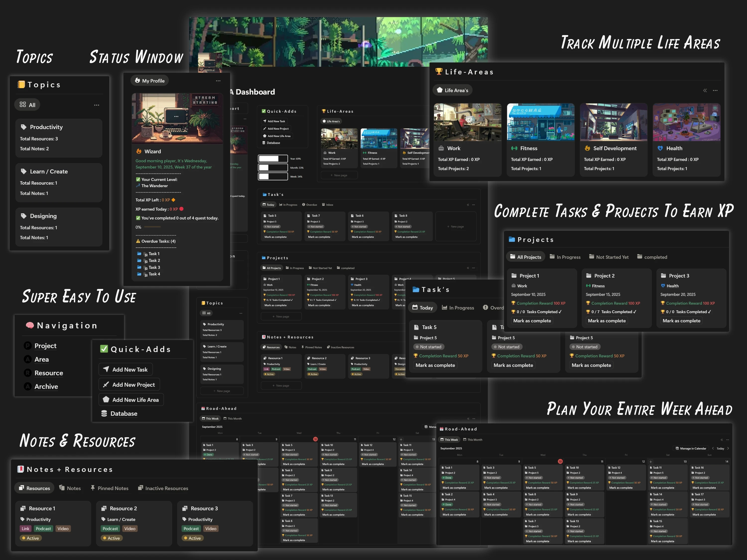Click Manage in Calendar in enlarged Road-Ahead
The image size is (747, 560).
[x=691, y=448]
